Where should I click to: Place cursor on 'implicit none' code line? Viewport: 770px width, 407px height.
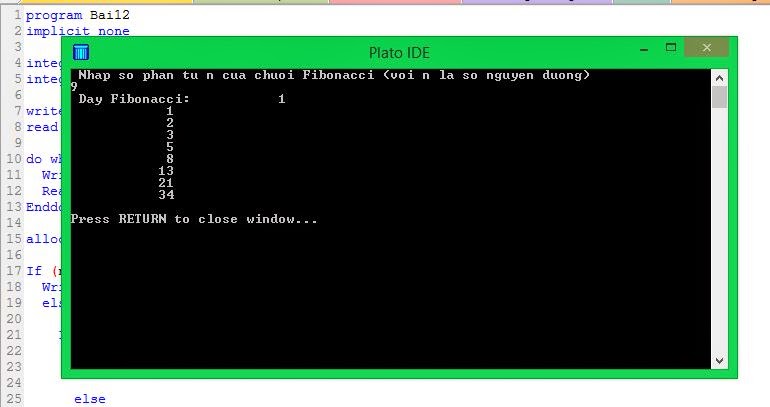click(x=78, y=31)
